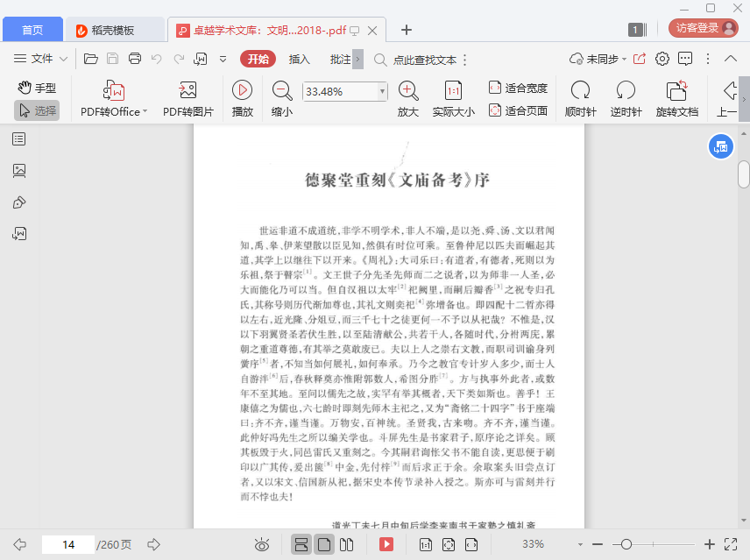
Task: Expand the 文件 menu dropdown
Action: click(x=41, y=59)
